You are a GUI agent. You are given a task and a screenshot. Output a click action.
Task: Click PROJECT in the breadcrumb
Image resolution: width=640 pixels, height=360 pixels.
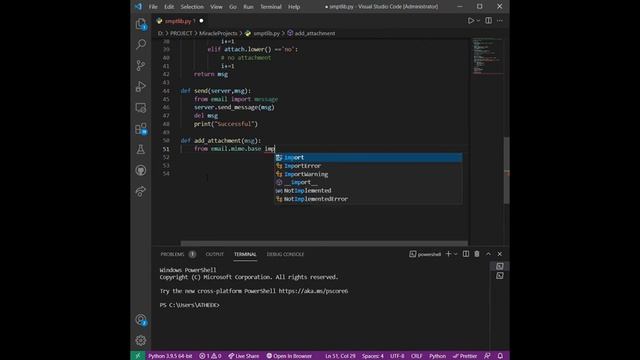181,33
